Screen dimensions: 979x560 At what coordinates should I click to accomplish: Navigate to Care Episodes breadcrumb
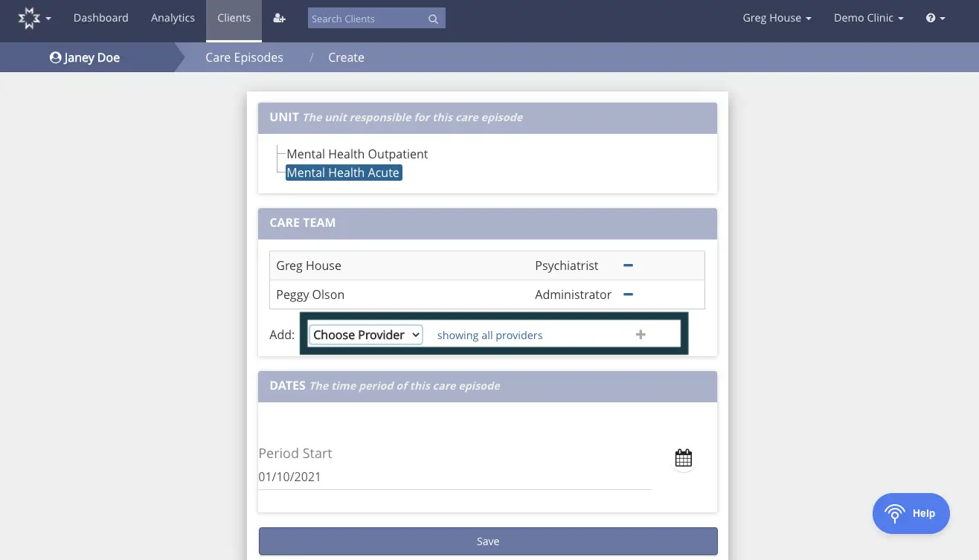pos(244,57)
